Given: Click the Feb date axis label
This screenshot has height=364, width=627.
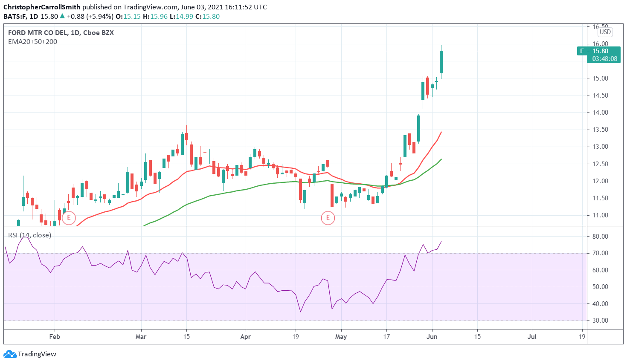Looking at the screenshot, I should coord(55,337).
